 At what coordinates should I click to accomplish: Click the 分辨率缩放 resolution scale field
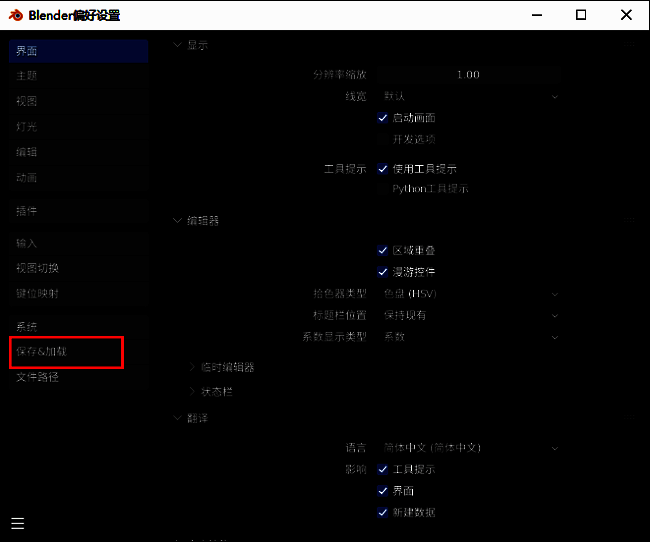click(x=469, y=75)
